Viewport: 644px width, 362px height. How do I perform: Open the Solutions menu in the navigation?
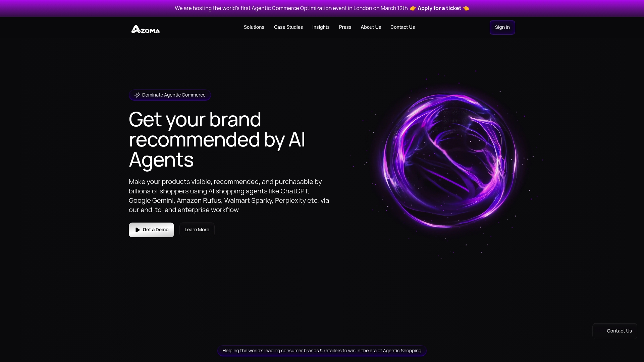coord(254,27)
